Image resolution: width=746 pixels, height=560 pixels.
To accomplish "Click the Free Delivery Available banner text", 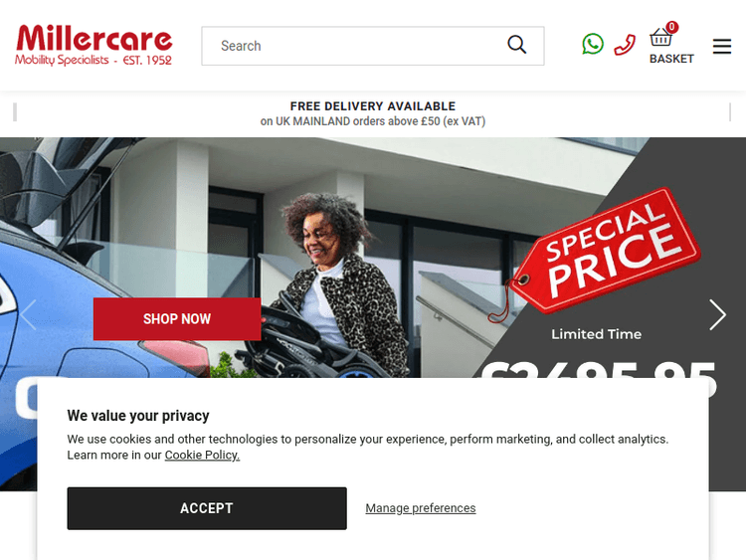I will (x=373, y=106).
